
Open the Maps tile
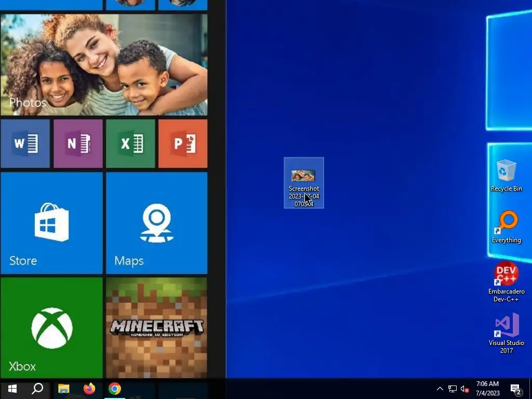157,223
